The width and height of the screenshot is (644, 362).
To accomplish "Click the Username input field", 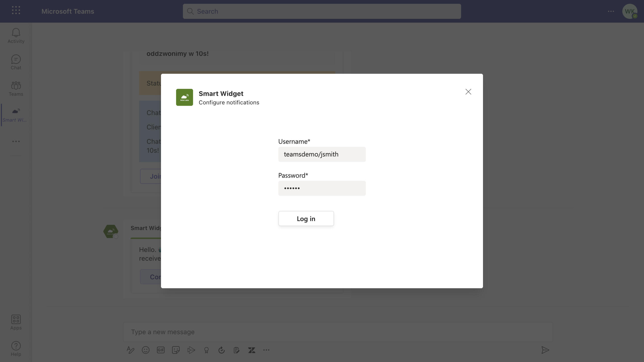I will pyautogui.click(x=322, y=154).
